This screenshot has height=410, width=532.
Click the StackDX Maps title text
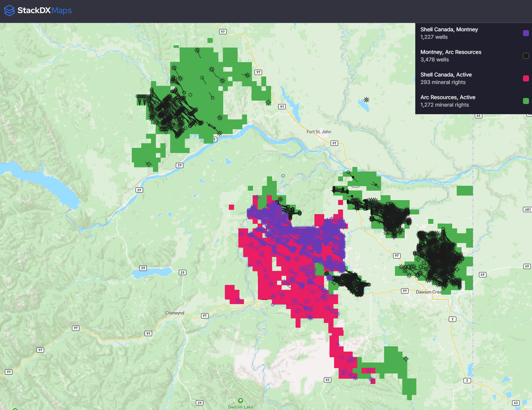click(44, 11)
